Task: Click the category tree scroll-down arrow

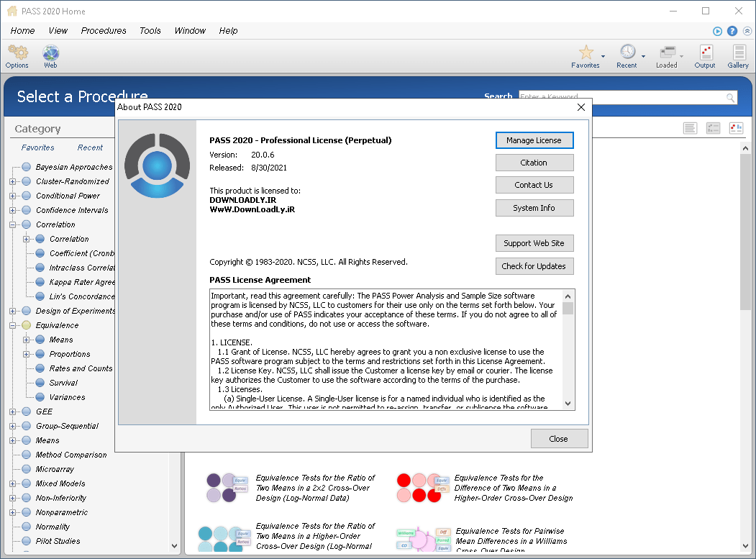Action: click(175, 546)
